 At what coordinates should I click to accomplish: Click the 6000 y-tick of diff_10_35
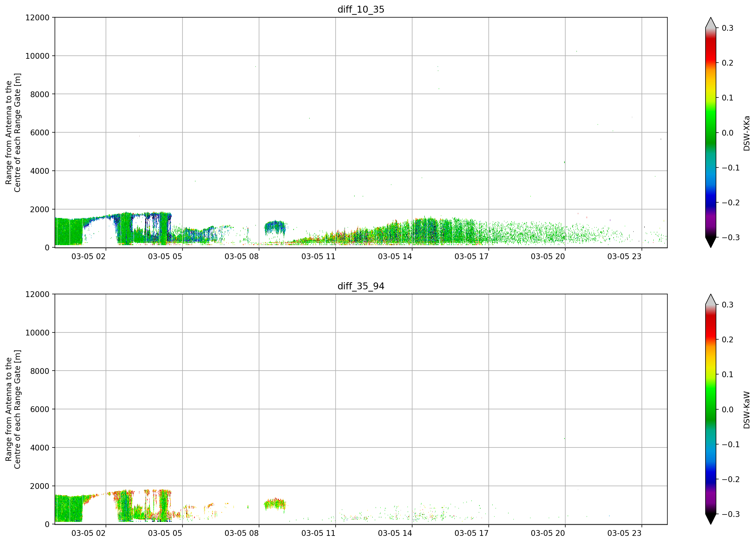40,133
